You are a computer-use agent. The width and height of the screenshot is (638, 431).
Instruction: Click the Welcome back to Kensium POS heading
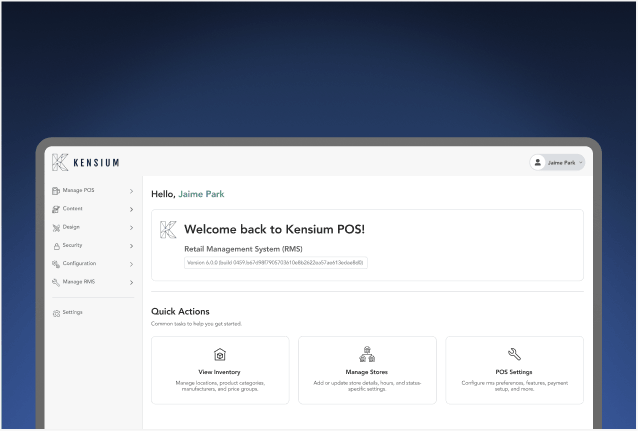click(274, 230)
